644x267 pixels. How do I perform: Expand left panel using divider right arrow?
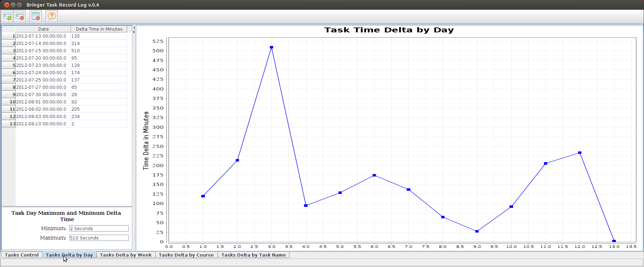click(x=134, y=32)
